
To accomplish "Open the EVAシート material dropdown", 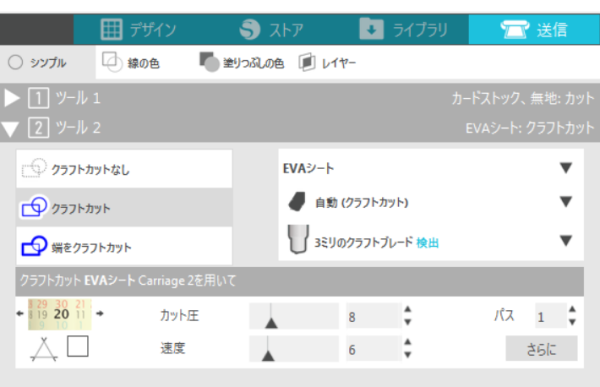I will 431,168.
